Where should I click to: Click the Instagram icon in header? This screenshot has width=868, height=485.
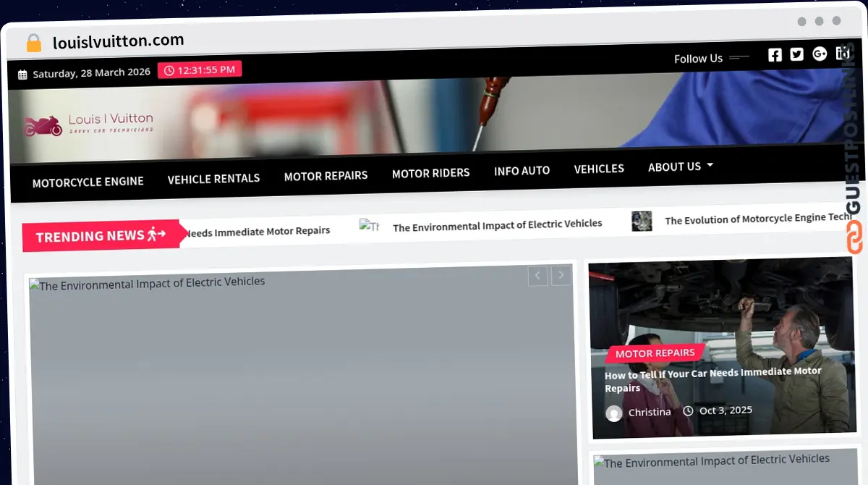[842, 53]
